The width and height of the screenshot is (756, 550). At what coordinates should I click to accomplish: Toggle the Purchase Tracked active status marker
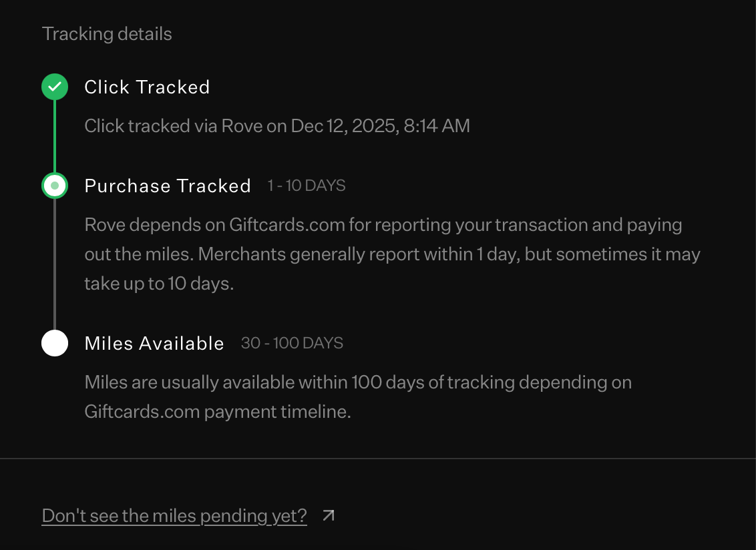55,186
